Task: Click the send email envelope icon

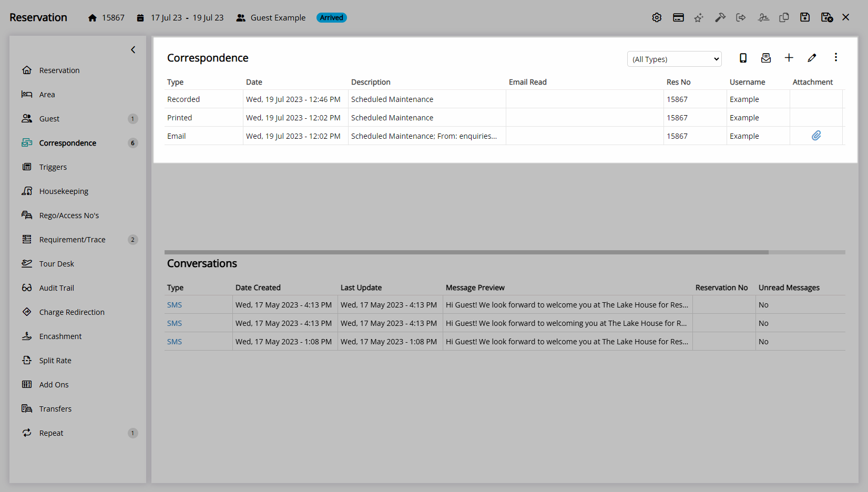Action: click(x=766, y=58)
